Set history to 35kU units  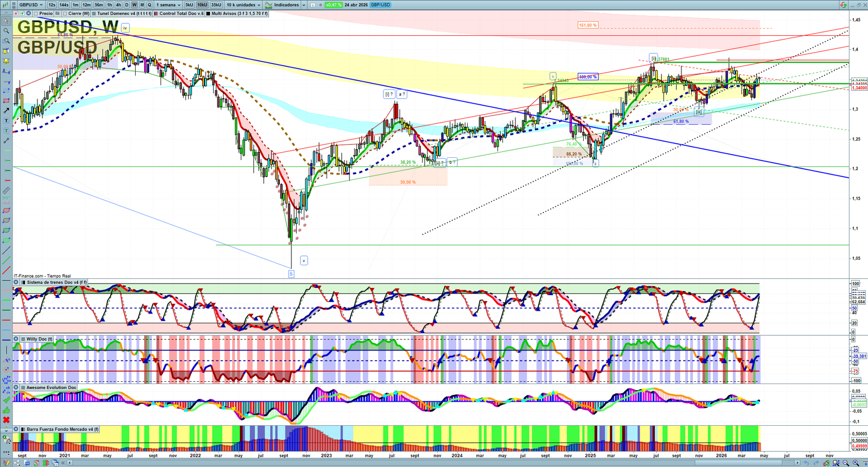(x=216, y=5)
